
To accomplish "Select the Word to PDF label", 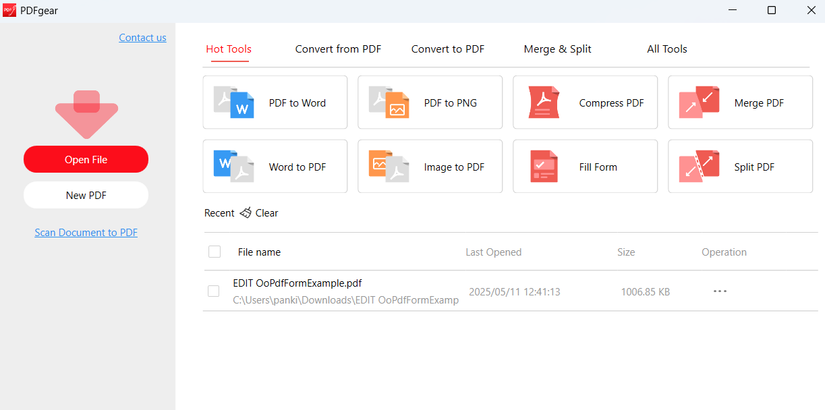I will [x=297, y=167].
